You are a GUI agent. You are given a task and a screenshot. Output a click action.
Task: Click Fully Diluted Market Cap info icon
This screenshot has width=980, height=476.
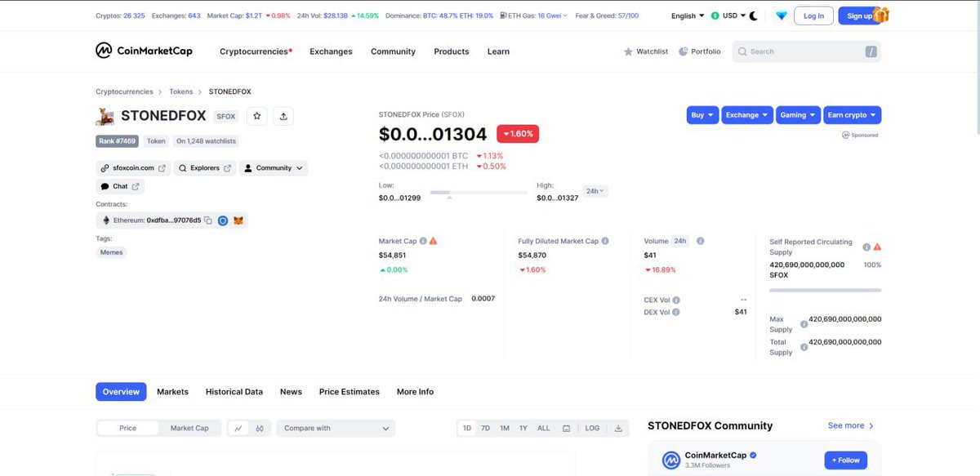(x=605, y=241)
